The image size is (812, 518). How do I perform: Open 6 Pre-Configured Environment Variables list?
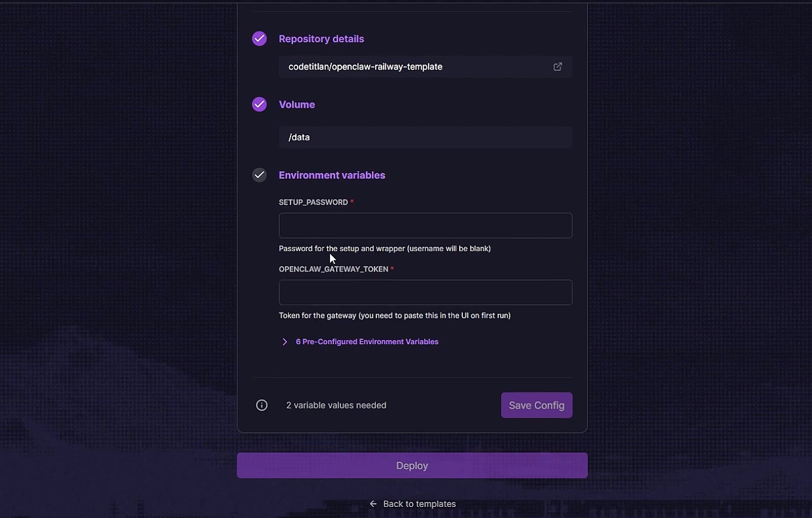(x=367, y=342)
